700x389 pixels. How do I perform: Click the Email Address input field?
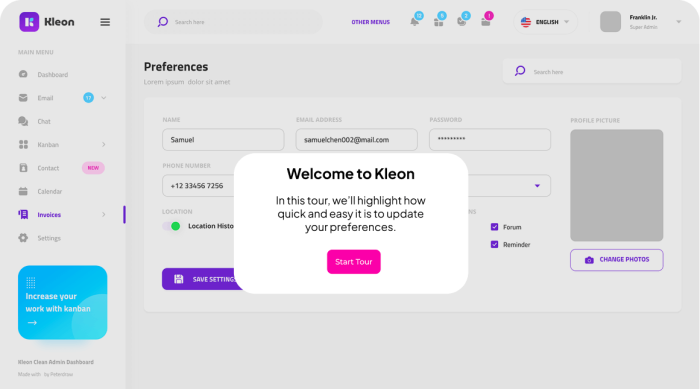356,140
